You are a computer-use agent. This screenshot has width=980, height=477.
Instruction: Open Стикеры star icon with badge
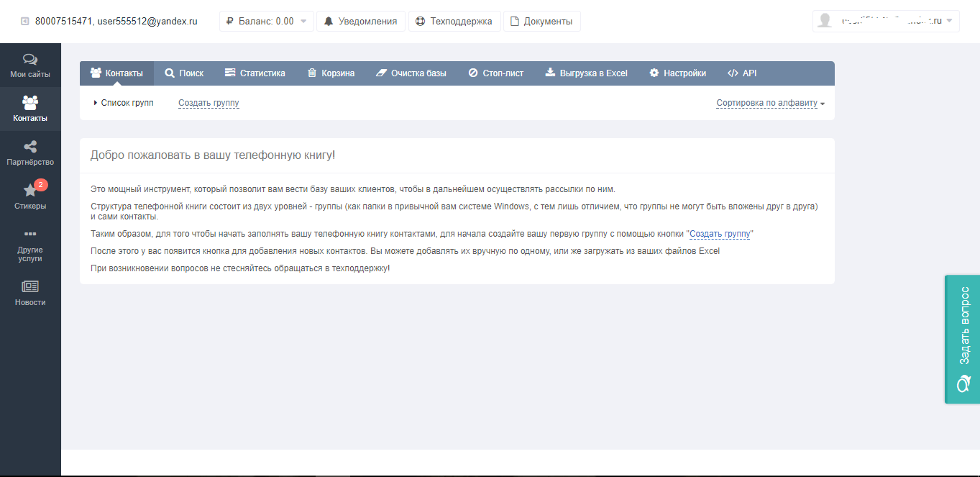pyautogui.click(x=30, y=191)
